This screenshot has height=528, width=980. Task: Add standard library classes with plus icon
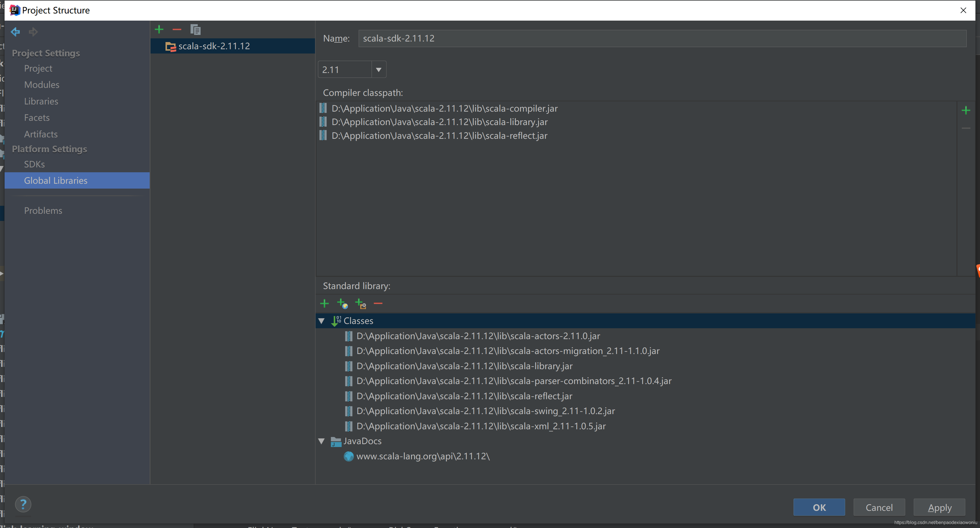pyautogui.click(x=324, y=303)
